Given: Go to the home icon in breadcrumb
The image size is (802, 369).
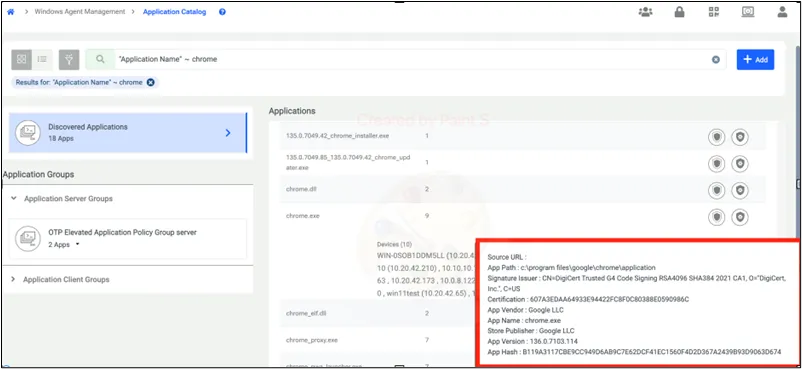Looking at the screenshot, I should pyautogui.click(x=11, y=12).
